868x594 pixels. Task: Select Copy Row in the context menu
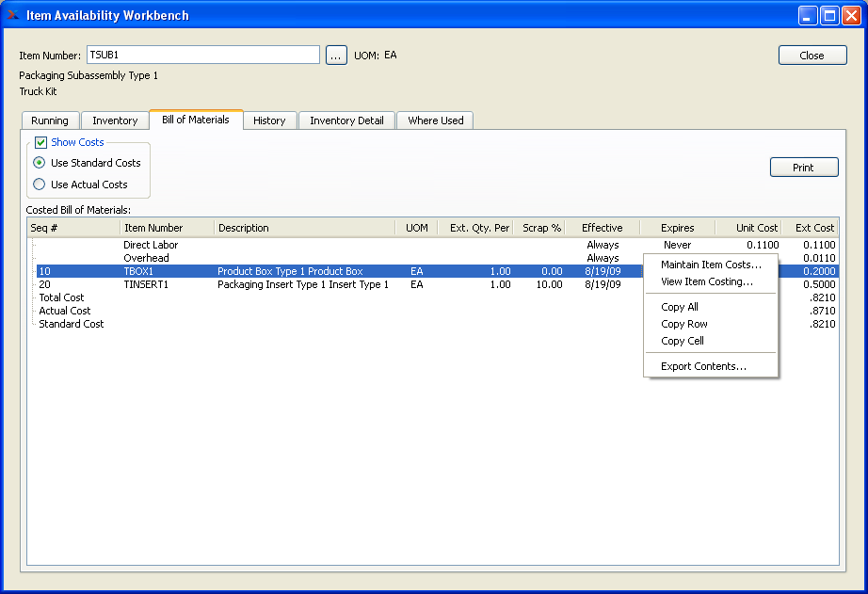pyautogui.click(x=684, y=324)
